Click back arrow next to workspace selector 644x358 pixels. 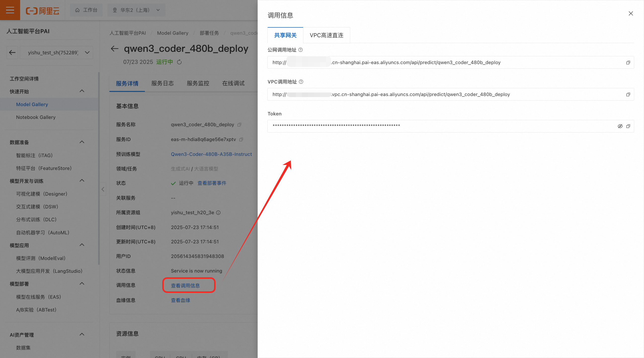coord(12,53)
